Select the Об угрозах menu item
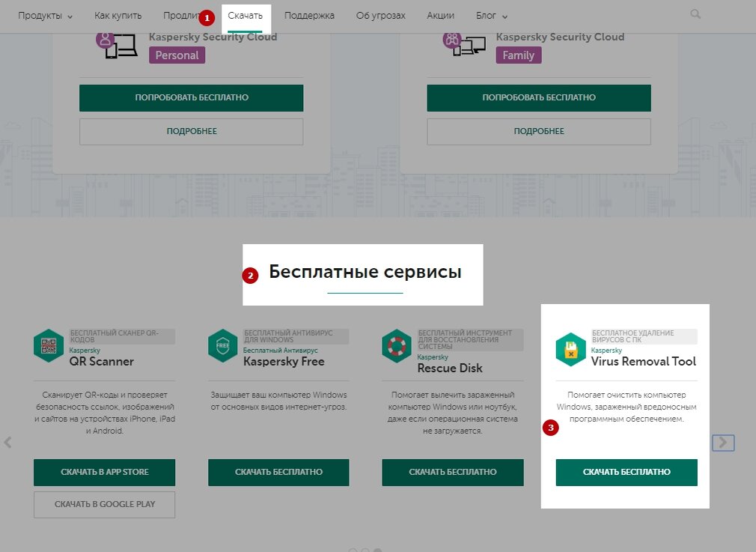Screen dimensions: 756x552 (381, 14)
